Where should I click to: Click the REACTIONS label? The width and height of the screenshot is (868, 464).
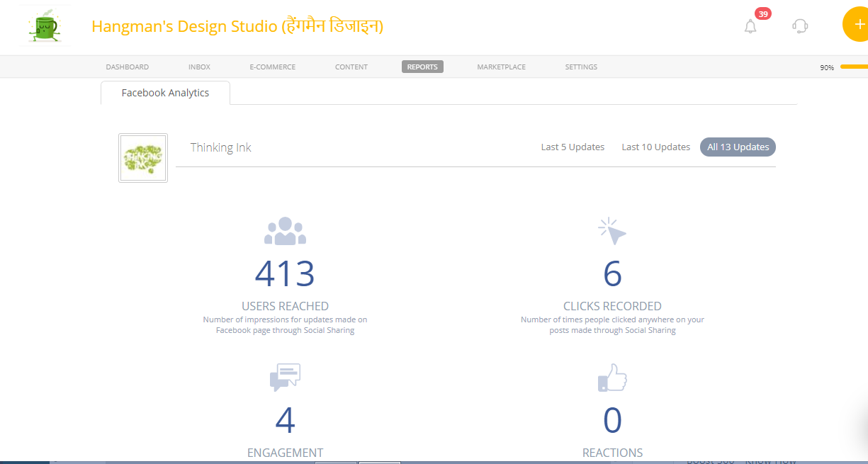pyautogui.click(x=612, y=453)
